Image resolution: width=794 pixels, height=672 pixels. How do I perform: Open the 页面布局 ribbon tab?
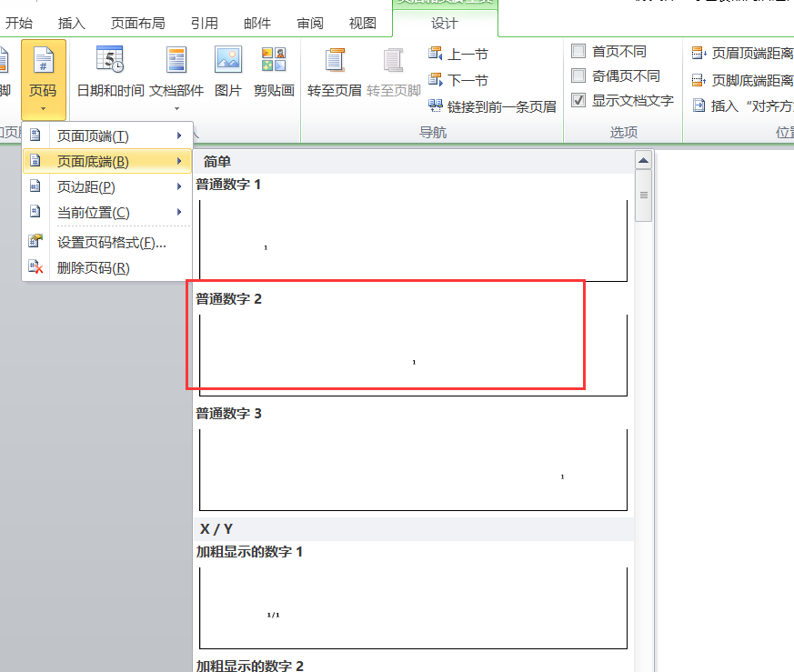[x=137, y=24]
